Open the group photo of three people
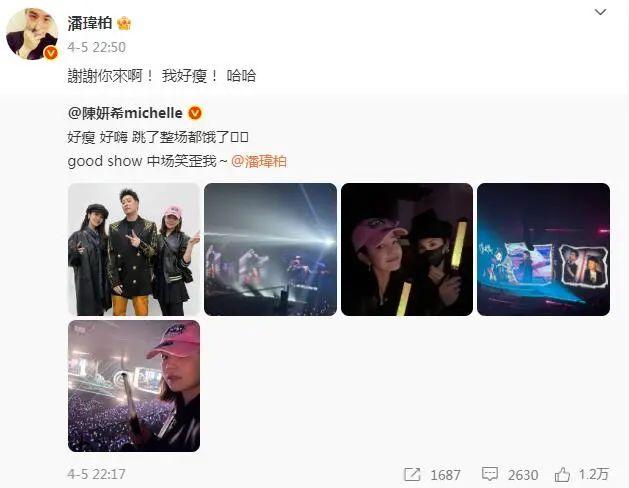The image size is (629, 488). coord(134,249)
